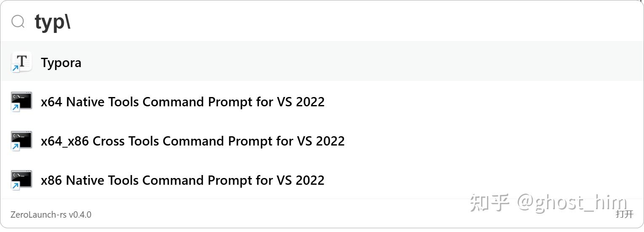Click shortcut arrow on x64 Native Tools icon
Image resolution: width=644 pixels, height=232 pixels.
coord(15,108)
